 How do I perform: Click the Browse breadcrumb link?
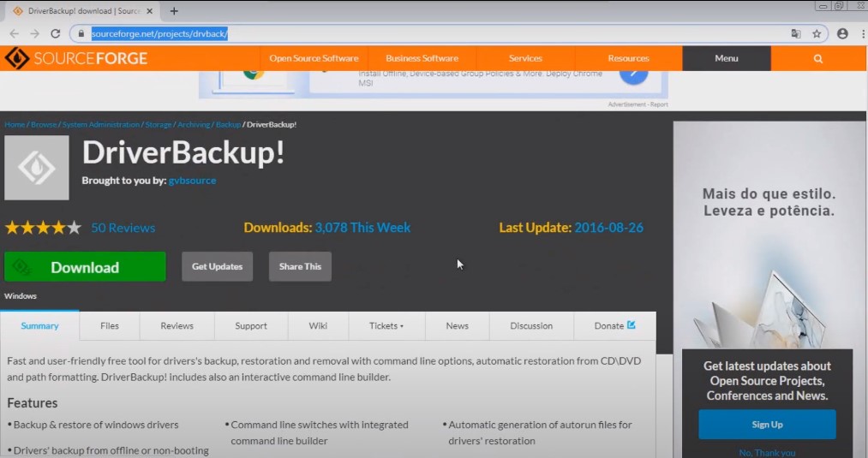click(44, 124)
